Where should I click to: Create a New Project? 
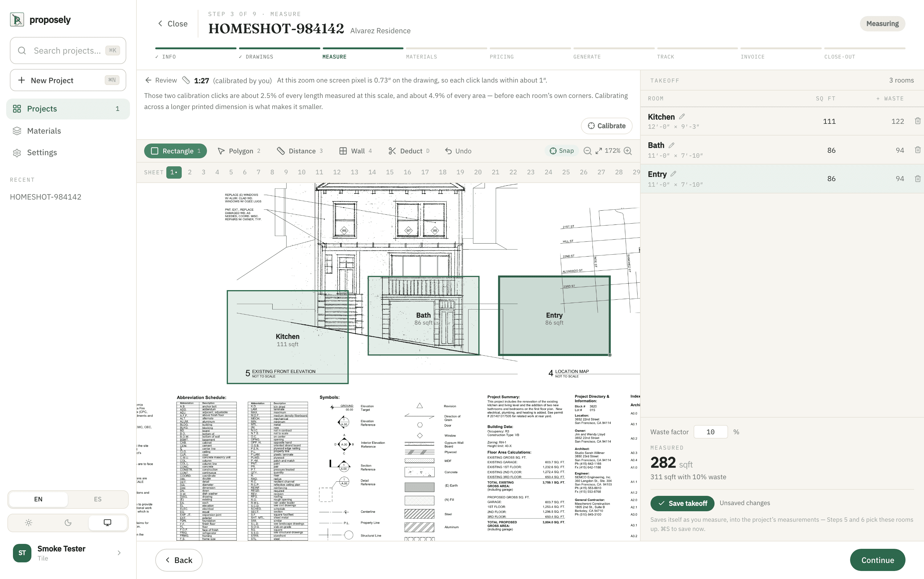point(68,80)
